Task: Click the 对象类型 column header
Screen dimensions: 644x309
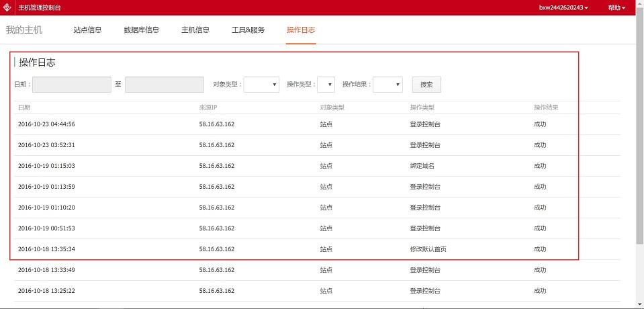Action: coord(332,107)
